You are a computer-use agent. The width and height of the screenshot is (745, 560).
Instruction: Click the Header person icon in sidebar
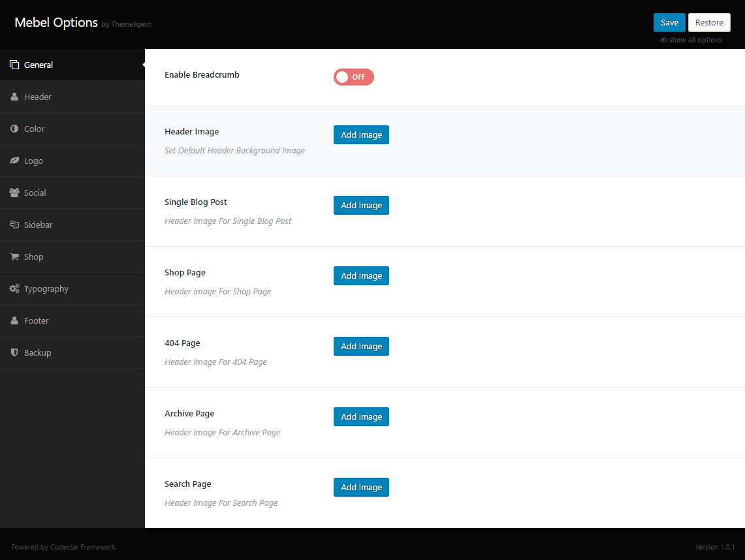[14, 96]
